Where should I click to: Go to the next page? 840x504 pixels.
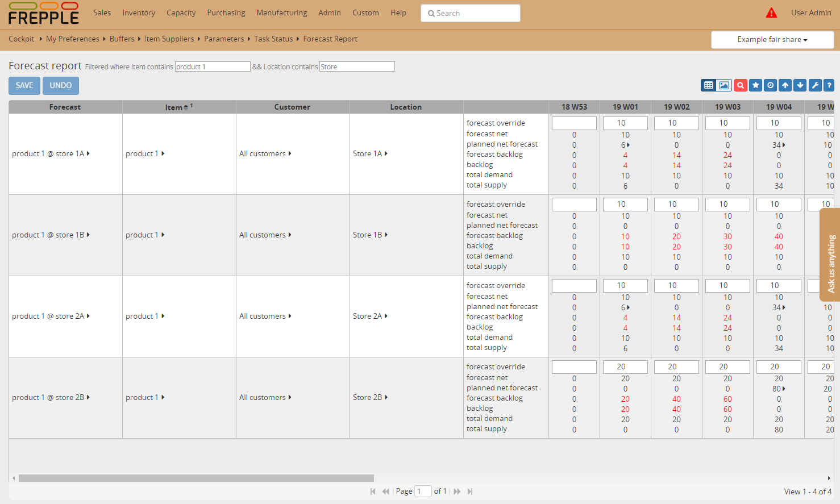pyautogui.click(x=457, y=491)
